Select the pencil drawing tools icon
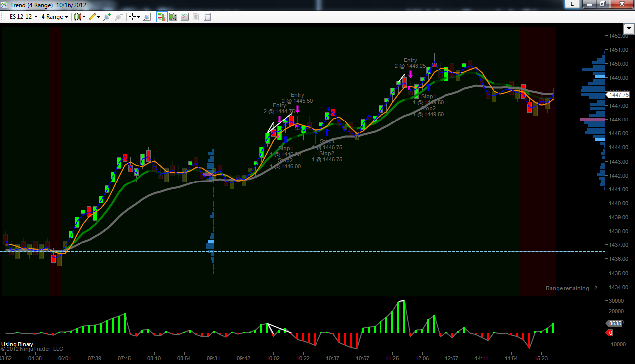 (x=92, y=17)
